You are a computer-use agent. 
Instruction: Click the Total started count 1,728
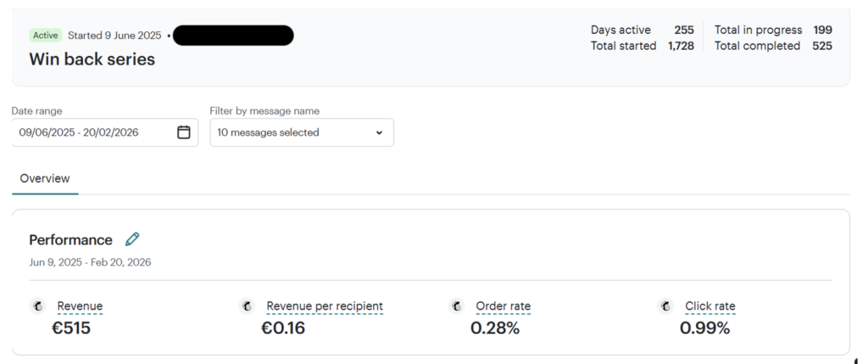point(681,46)
